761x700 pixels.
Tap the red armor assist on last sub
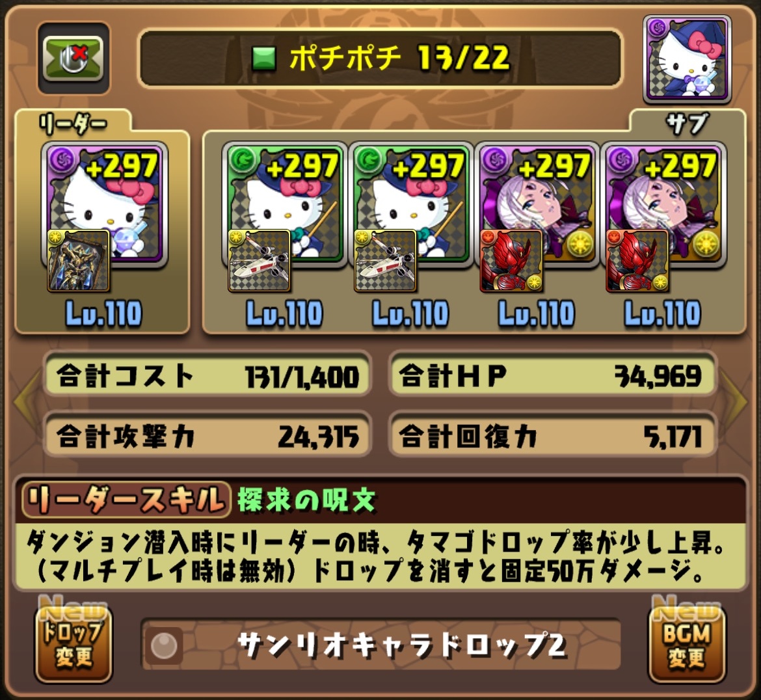tap(637, 260)
